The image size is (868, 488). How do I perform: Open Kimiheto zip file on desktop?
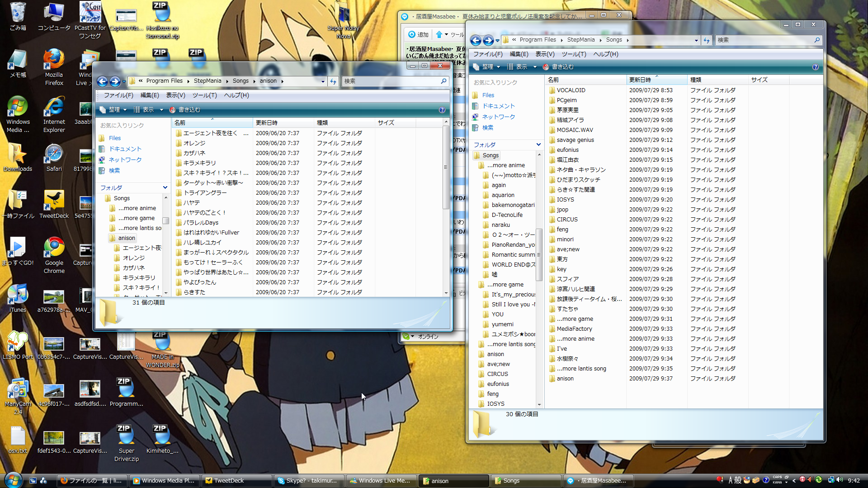pos(162,440)
